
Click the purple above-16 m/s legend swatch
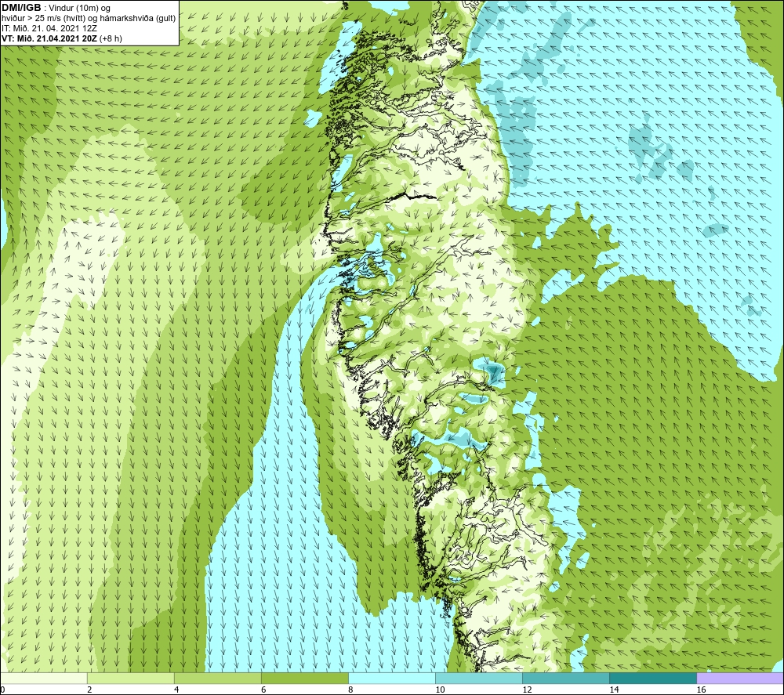740,678
